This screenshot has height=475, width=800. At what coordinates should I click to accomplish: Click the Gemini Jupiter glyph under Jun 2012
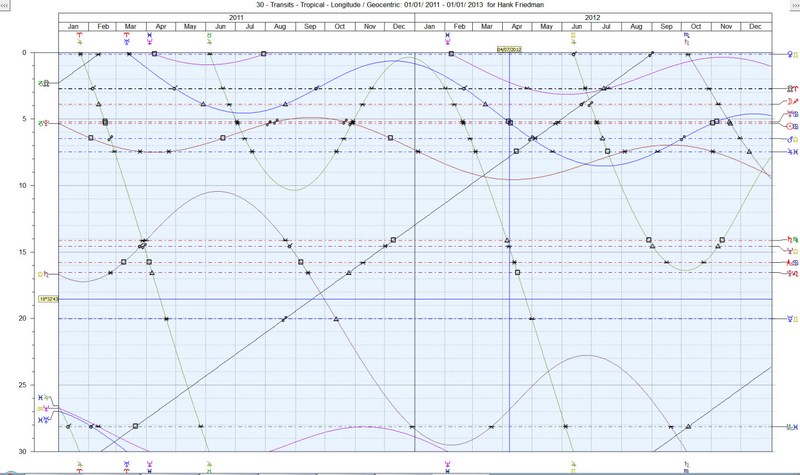tap(573, 38)
